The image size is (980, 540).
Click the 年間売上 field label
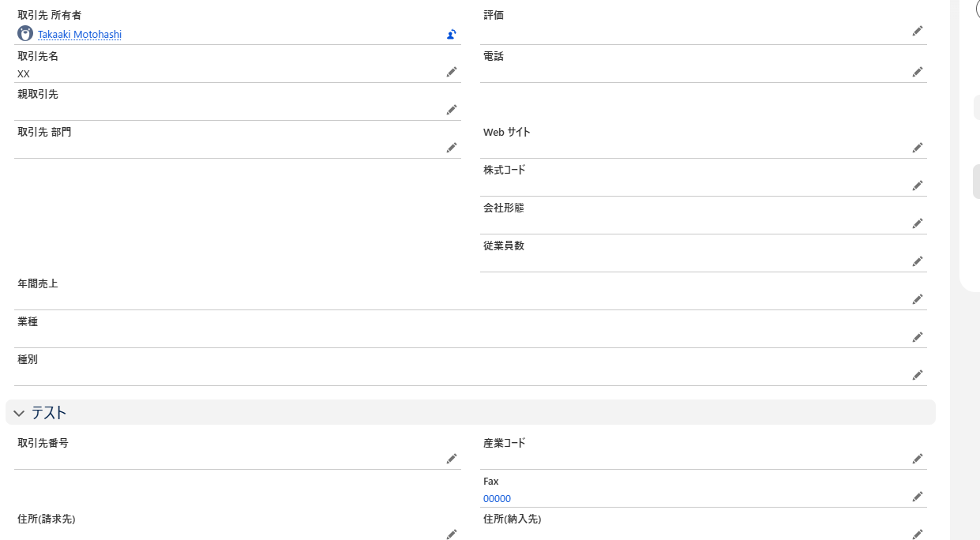pos(38,283)
